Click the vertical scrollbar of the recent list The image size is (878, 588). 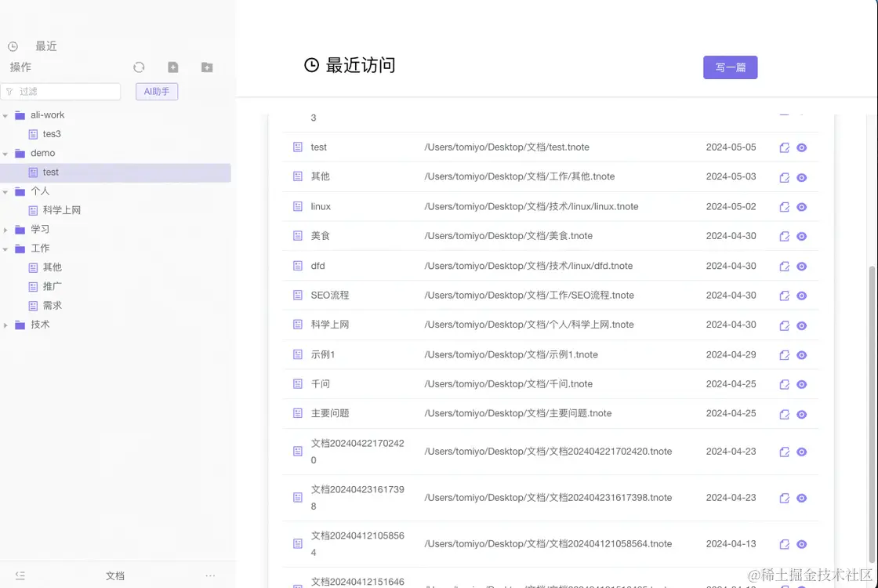(871, 415)
